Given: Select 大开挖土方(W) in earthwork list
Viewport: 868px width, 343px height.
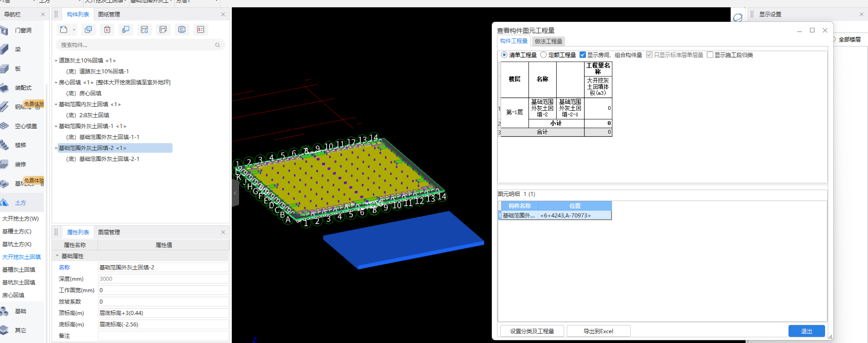Looking at the screenshot, I should coord(21,219).
